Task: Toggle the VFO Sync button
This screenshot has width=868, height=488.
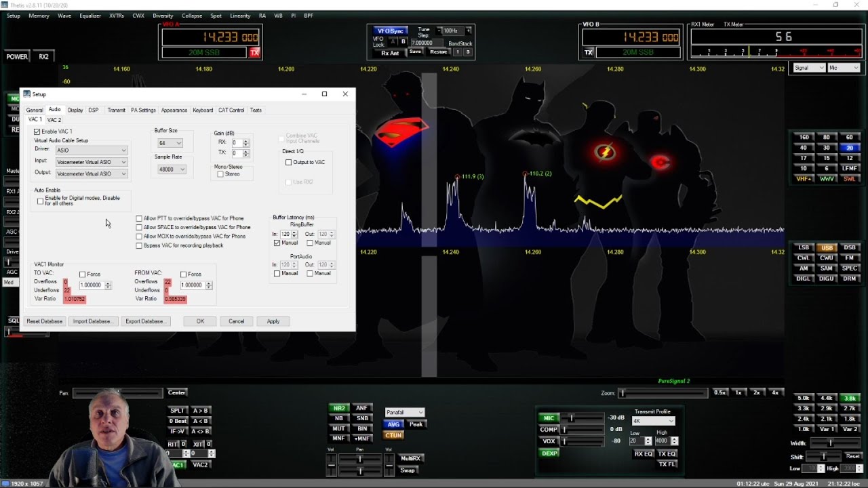Action: pyautogui.click(x=391, y=31)
